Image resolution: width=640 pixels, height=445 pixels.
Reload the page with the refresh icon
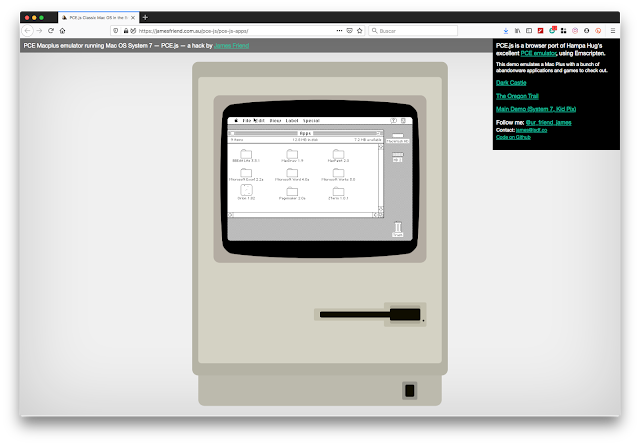point(51,31)
